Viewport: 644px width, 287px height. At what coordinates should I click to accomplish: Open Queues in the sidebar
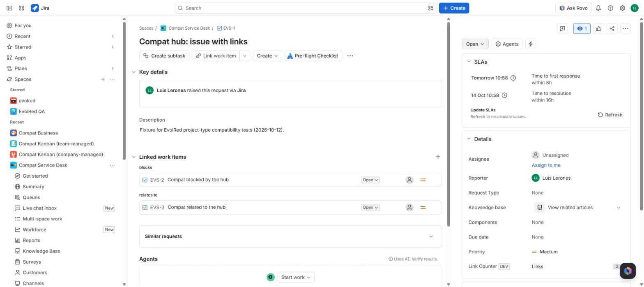click(x=31, y=197)
